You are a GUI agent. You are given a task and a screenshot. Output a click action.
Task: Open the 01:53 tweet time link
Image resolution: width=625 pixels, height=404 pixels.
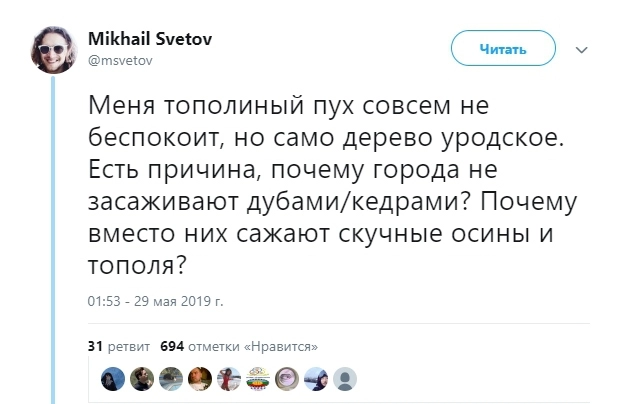103,299
